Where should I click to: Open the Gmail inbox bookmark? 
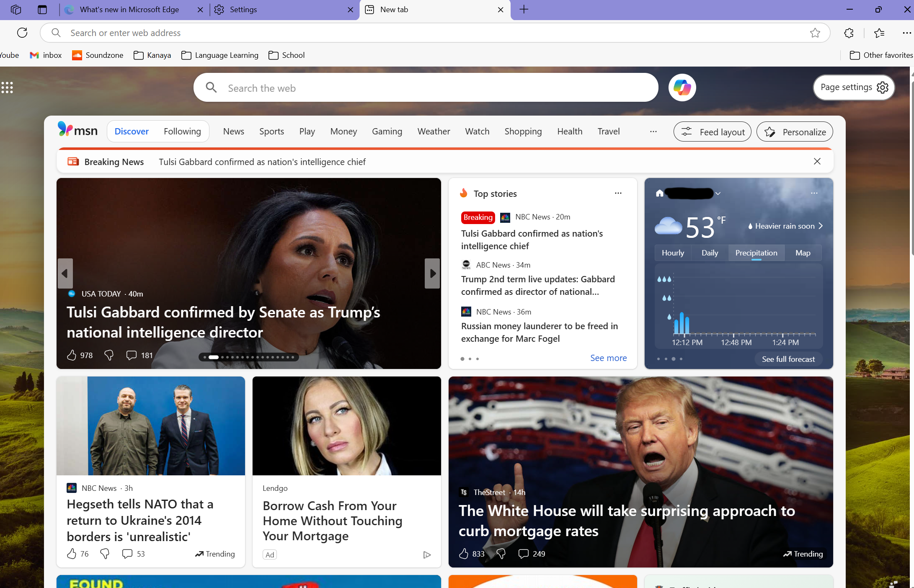[45, 55]
